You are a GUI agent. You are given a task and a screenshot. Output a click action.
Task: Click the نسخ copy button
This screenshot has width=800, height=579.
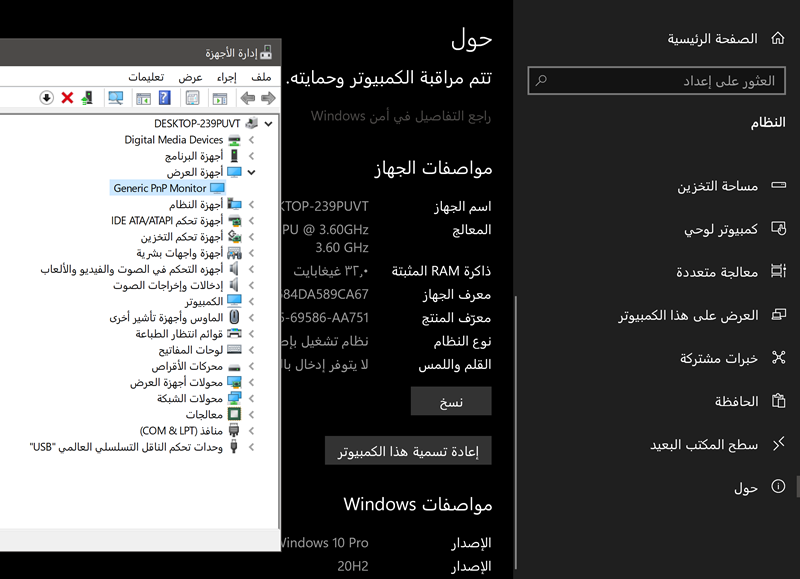[451, 401]
